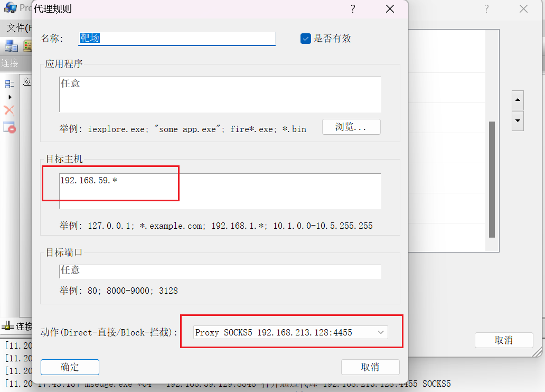Click the proxy servers computer toolbar icon
545x392 pixels.
coord(11,45)
